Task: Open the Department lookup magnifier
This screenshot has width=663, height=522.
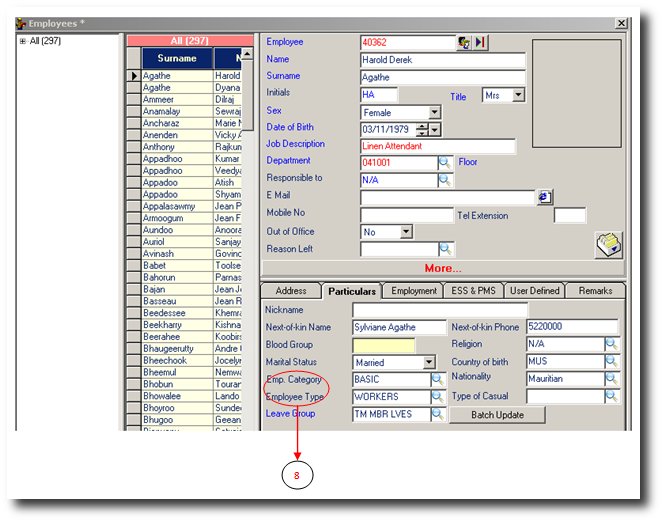Action: click(444, 163)
